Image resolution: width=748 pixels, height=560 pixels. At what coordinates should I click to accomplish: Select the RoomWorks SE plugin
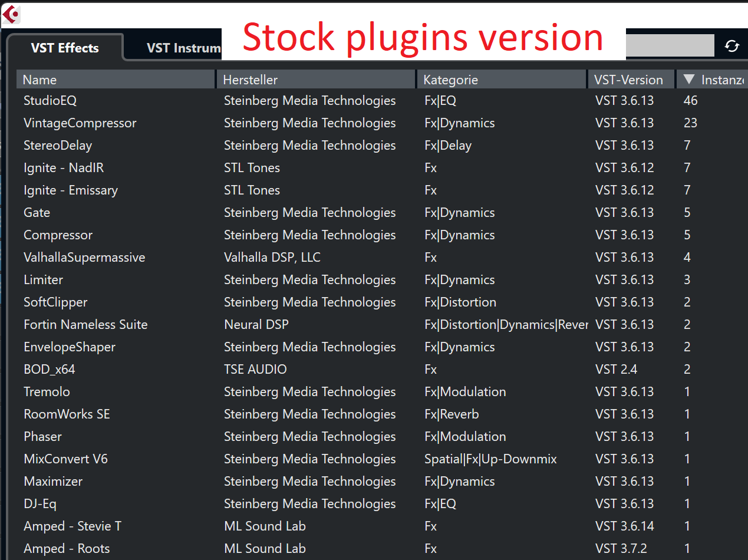[67, 414]
